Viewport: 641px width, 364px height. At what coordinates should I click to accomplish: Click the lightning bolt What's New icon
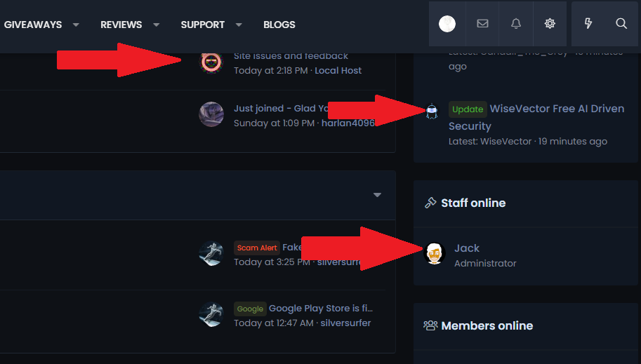point(588,24)
